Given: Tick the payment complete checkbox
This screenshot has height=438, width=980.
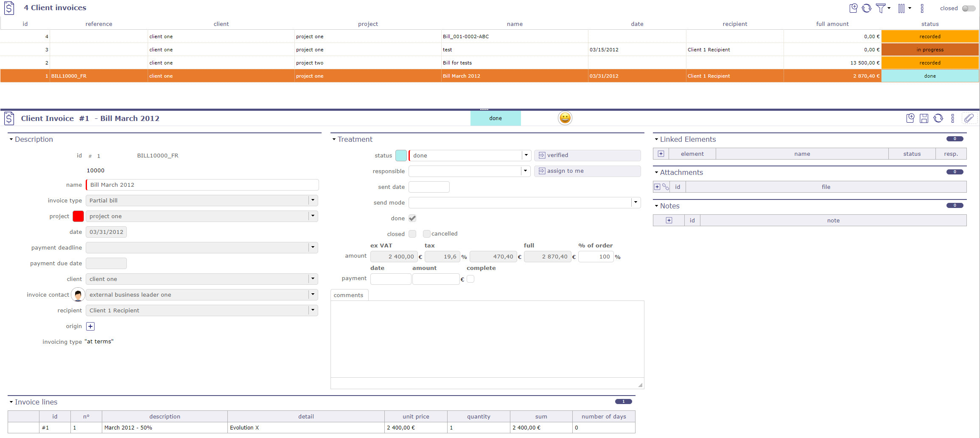Looking at the screenshot, I should 470,279.
